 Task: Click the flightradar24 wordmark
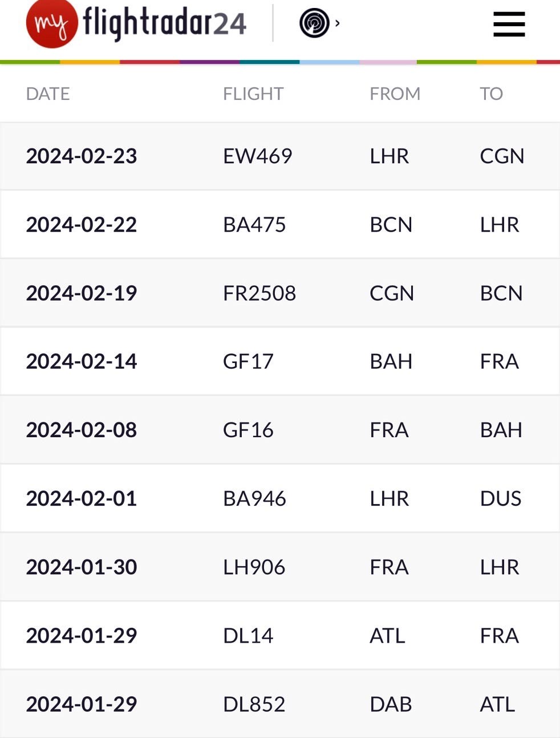point(165,23)
